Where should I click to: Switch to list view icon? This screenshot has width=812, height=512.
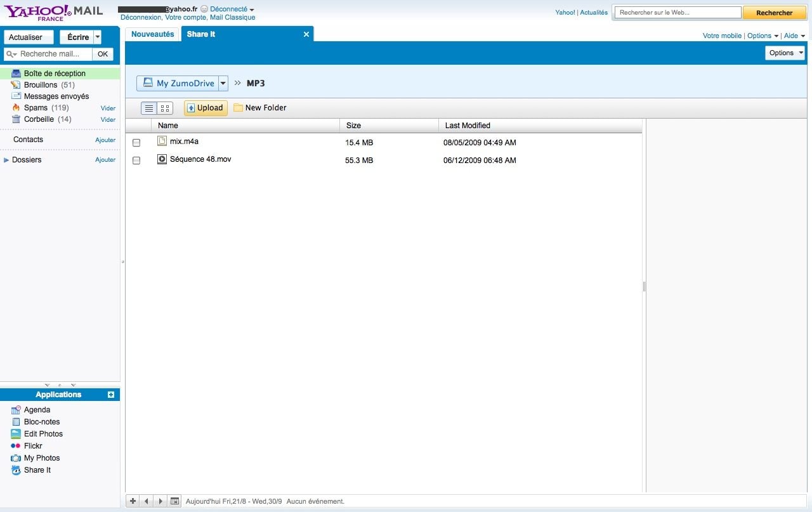click(x=149, y=108)
